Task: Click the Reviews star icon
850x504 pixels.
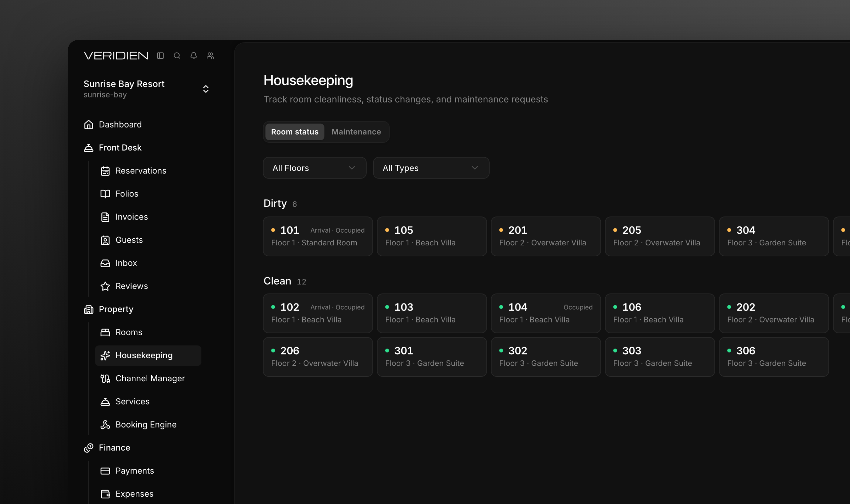Action: coord(105,286)
